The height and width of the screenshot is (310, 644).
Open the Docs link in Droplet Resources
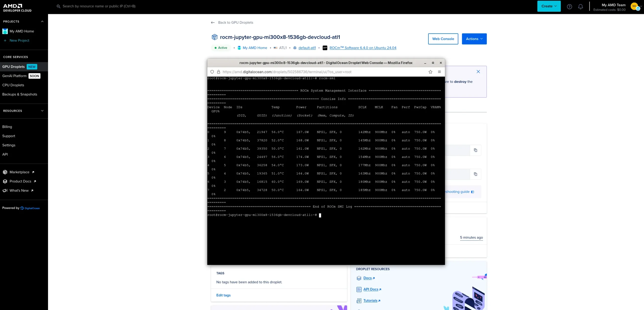coord(368,278)
